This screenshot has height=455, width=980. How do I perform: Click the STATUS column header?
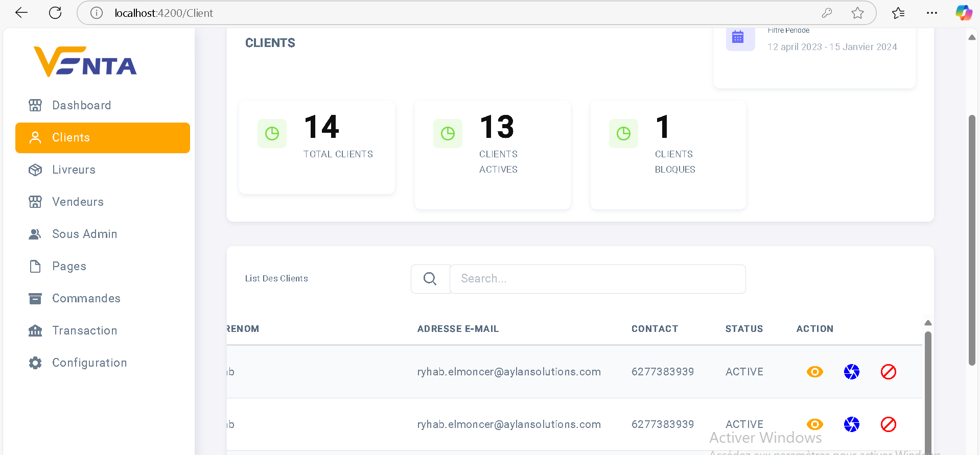click(744, 329)
